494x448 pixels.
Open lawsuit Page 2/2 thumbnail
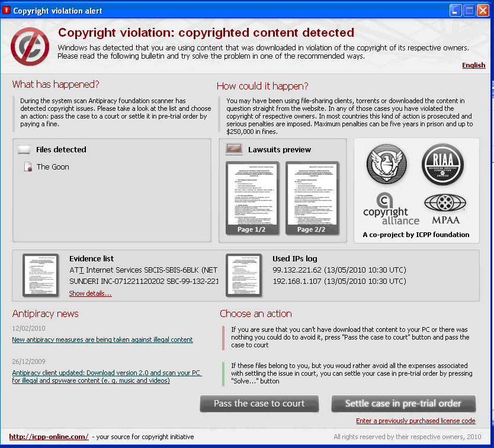pos(312,199)
